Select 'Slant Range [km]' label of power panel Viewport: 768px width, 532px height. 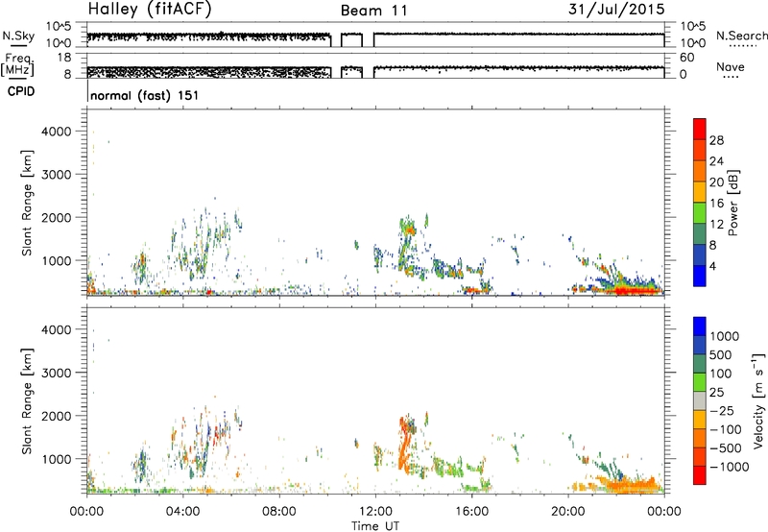click(x=27, y=203)
